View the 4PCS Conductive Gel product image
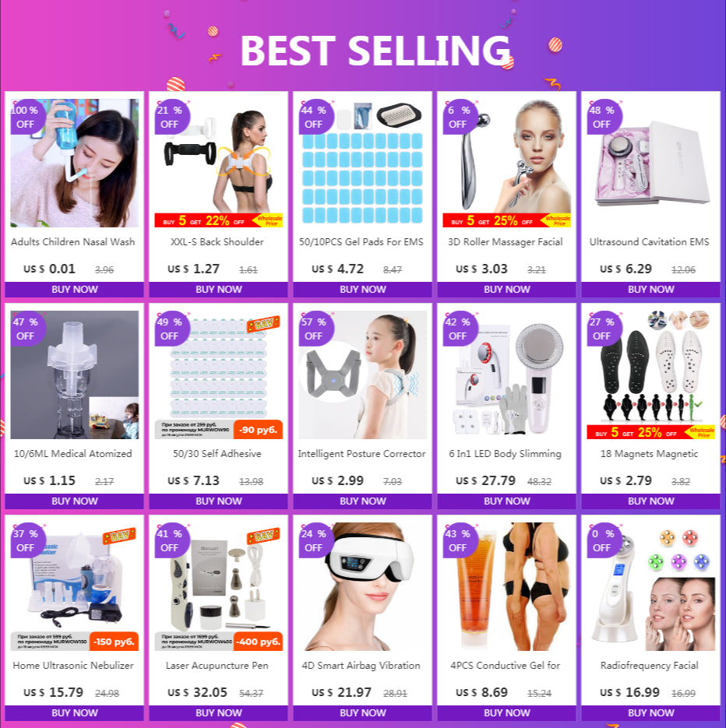The width and height of the screenshot is (726, 728). tap(507, 586)
